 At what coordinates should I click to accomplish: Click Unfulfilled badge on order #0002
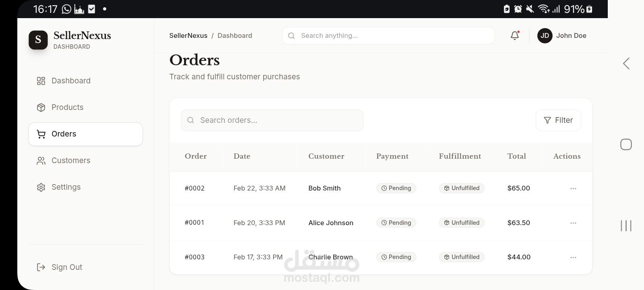pos(462,188)
